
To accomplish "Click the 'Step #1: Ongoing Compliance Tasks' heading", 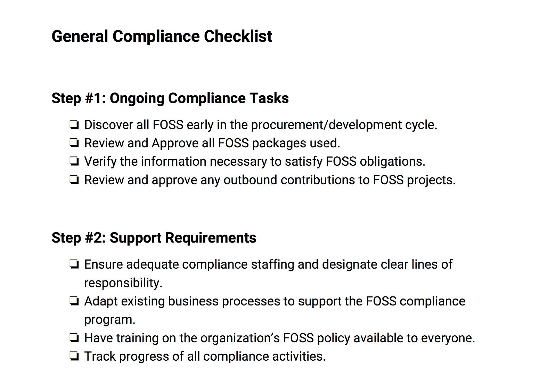I will click(x=170, y=98).
